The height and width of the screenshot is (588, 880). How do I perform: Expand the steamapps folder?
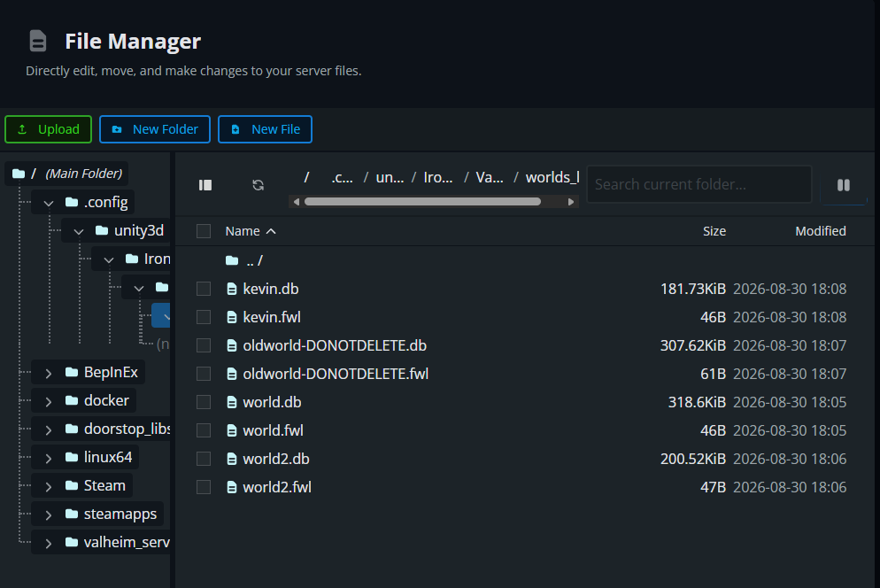(x=49, y=514)
